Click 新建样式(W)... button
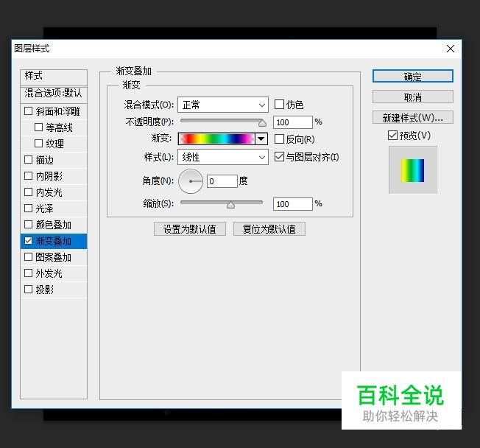 pos(413,118)
